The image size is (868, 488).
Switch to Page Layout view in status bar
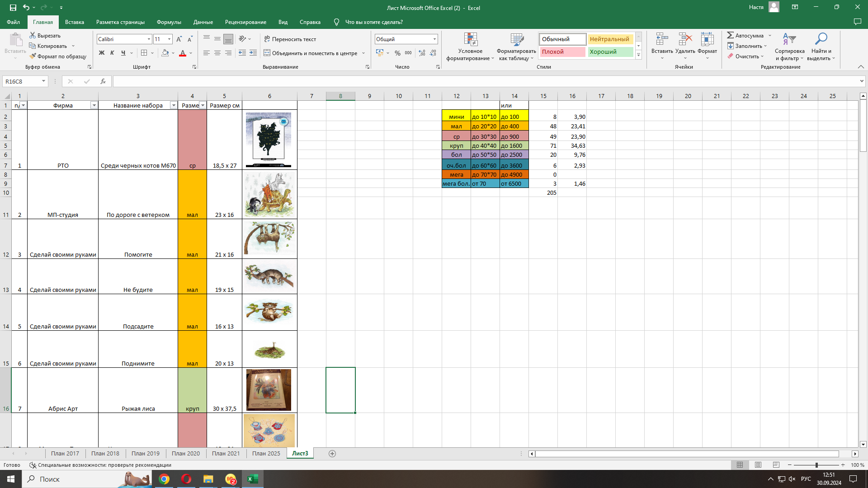[758, 465]
